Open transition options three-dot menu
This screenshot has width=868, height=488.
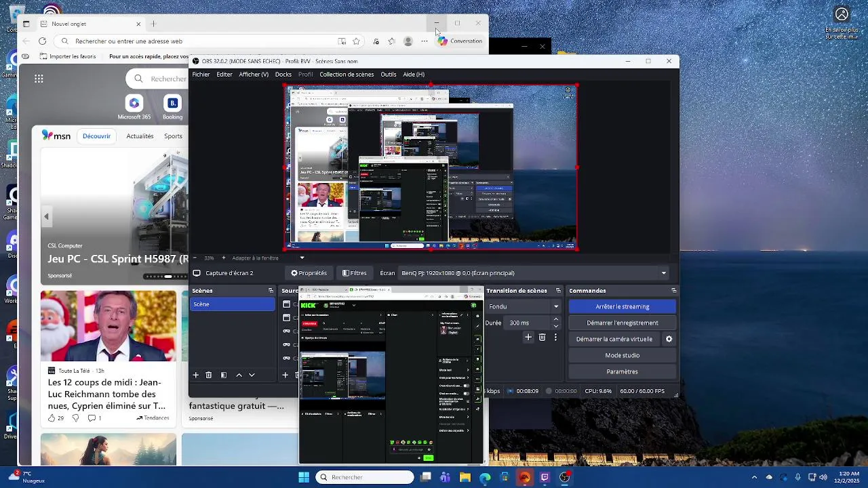[x=555, y=338]
